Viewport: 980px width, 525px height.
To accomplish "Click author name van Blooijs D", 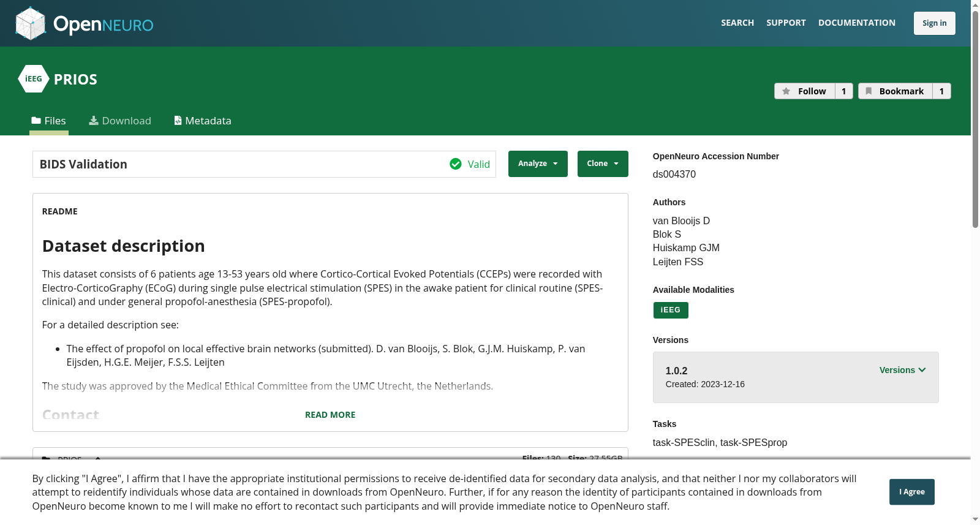I will (x=681, y=221).
